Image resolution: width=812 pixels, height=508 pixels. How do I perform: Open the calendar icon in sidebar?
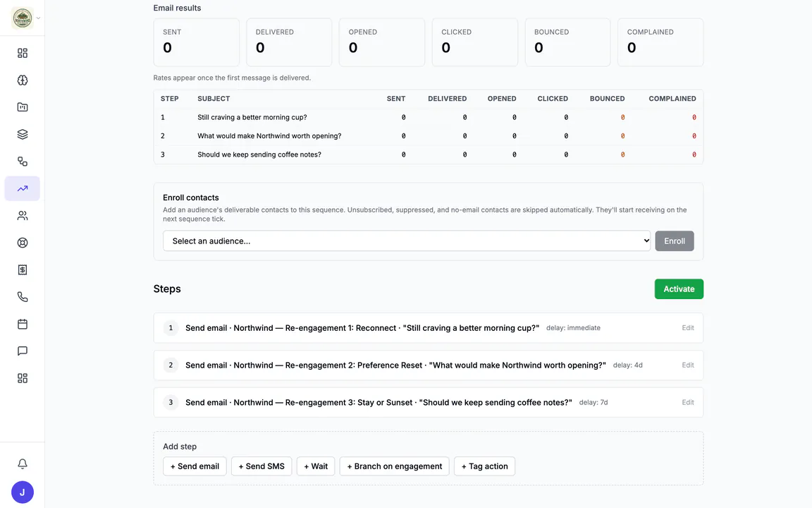click(23, 324)
